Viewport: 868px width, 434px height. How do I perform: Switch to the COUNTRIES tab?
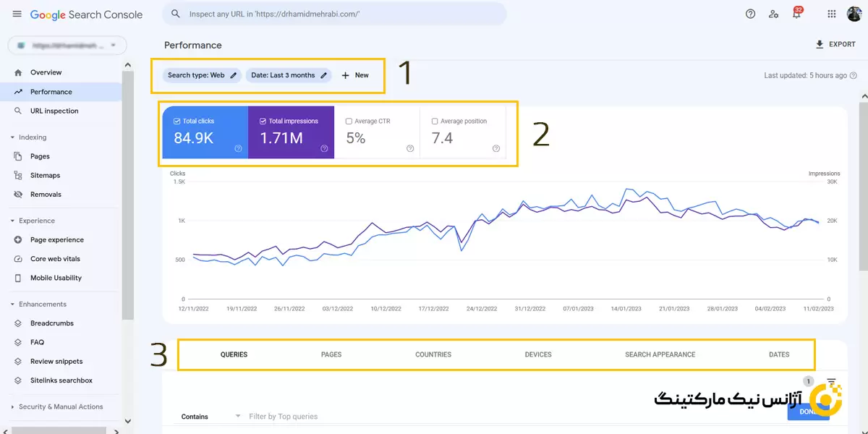pyautogui.click(x=433, y=354)
